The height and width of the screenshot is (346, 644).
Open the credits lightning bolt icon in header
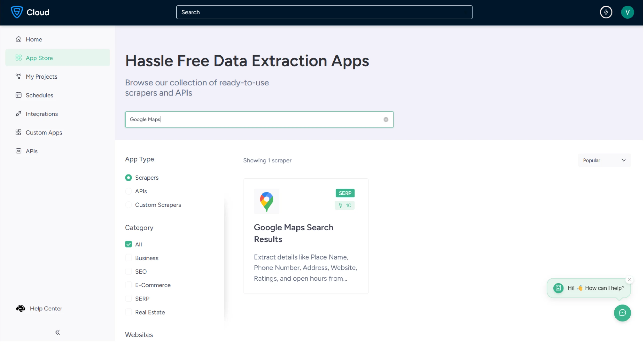point(606,12)
